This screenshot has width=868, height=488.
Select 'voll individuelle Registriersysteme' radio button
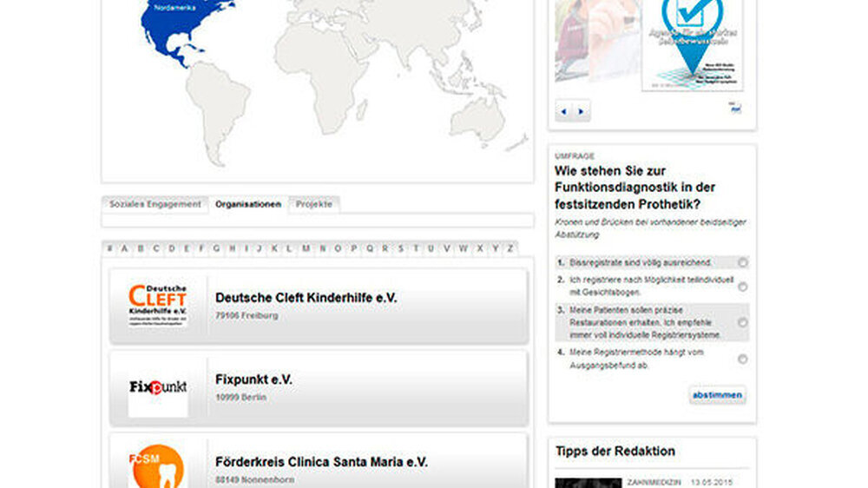743,322
